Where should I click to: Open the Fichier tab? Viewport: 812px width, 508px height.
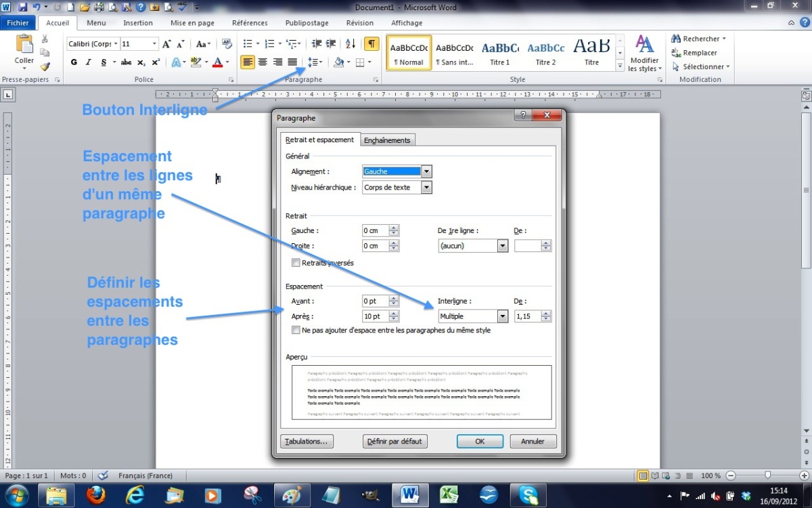pos(18,23)
